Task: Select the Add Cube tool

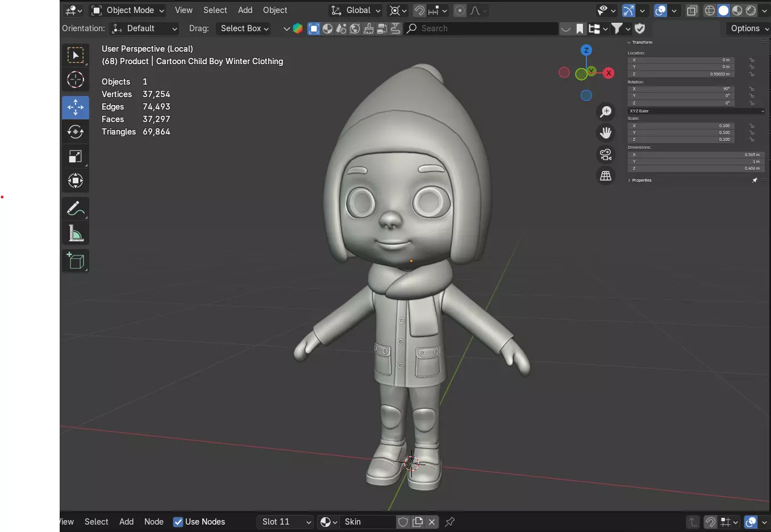Action: click(76, 261)
